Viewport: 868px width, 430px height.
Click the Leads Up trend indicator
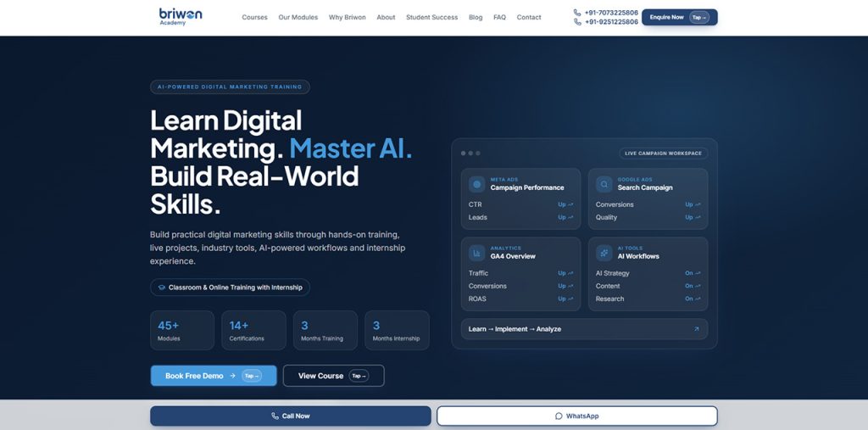[x=565, y=217]
